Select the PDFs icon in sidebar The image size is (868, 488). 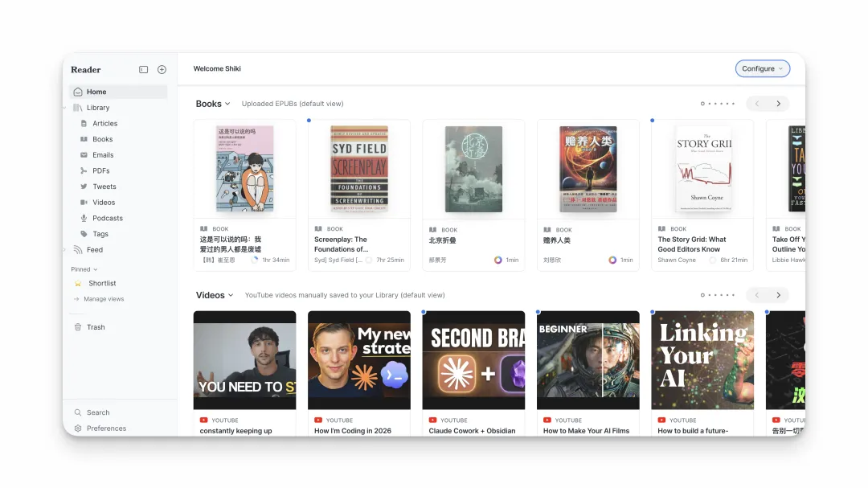point(84,171)
